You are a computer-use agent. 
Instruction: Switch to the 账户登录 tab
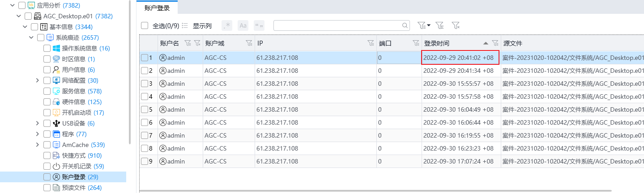pyautogui.click(x=157, y=8)
